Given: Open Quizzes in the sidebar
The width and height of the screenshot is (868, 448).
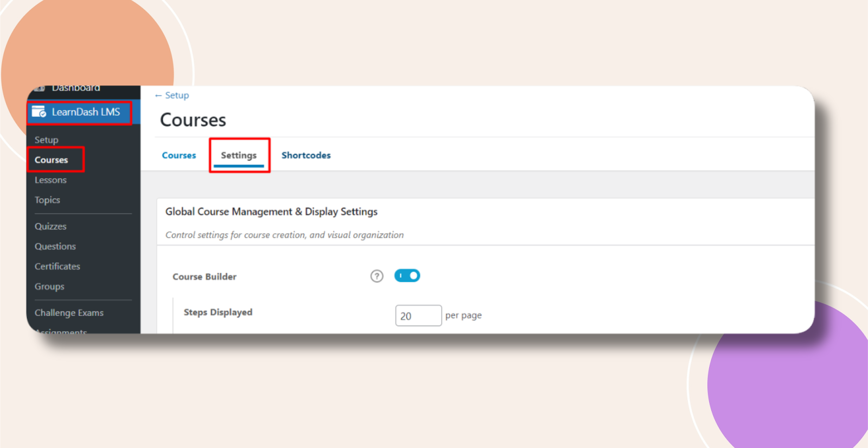Looking at the screenshot, I should point(50,226).
